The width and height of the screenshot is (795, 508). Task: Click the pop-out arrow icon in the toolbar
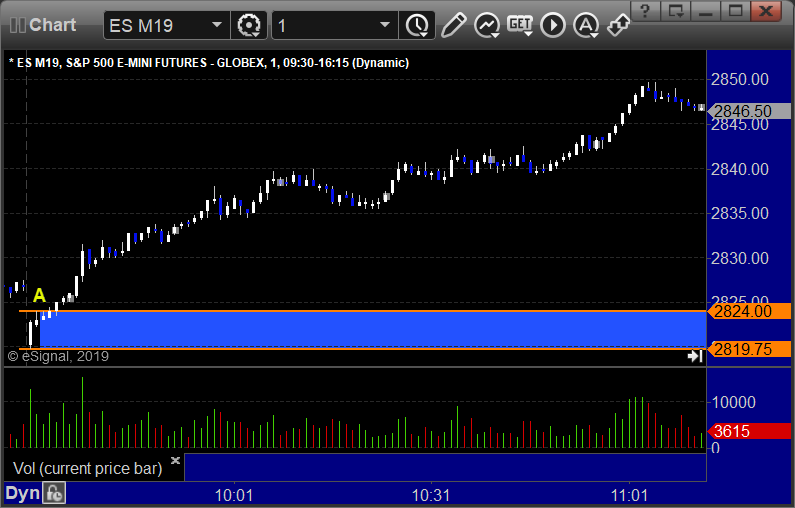618,25
